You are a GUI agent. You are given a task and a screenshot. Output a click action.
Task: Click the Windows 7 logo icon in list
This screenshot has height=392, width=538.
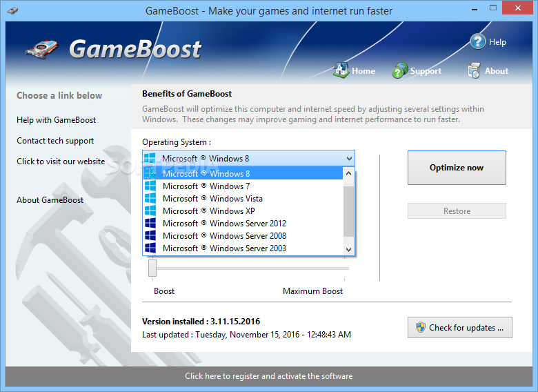150,186
